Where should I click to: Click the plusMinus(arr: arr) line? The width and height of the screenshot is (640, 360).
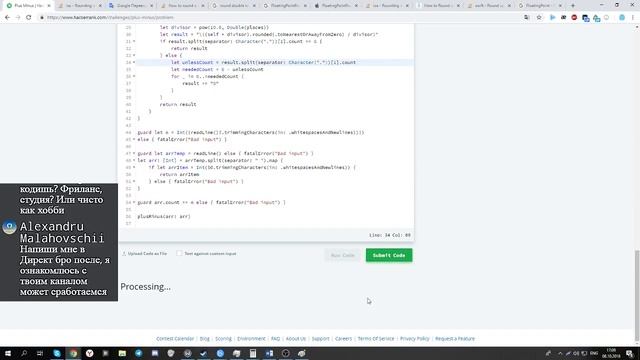click(164, 216)
